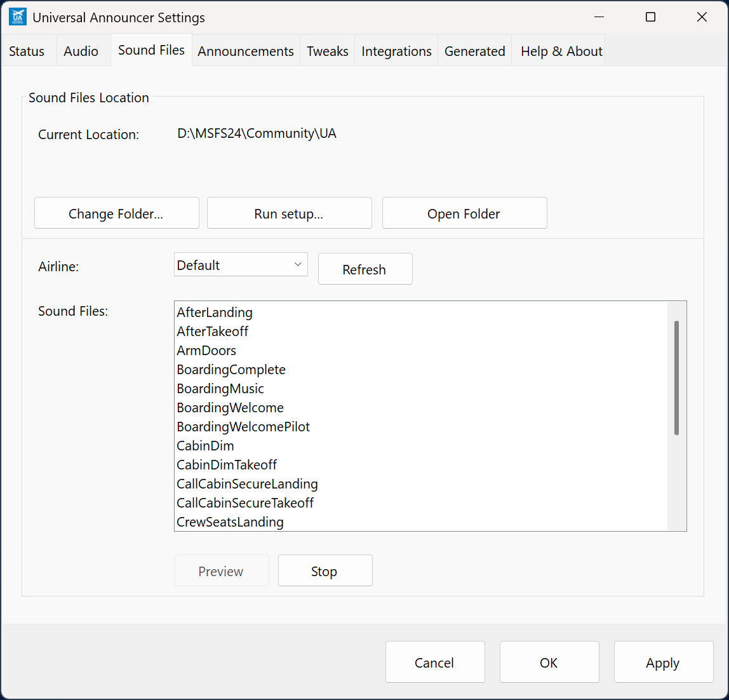Pick CrewSeatsLanding in the list
Screen dimensions: 729x700
coord(421,522)
